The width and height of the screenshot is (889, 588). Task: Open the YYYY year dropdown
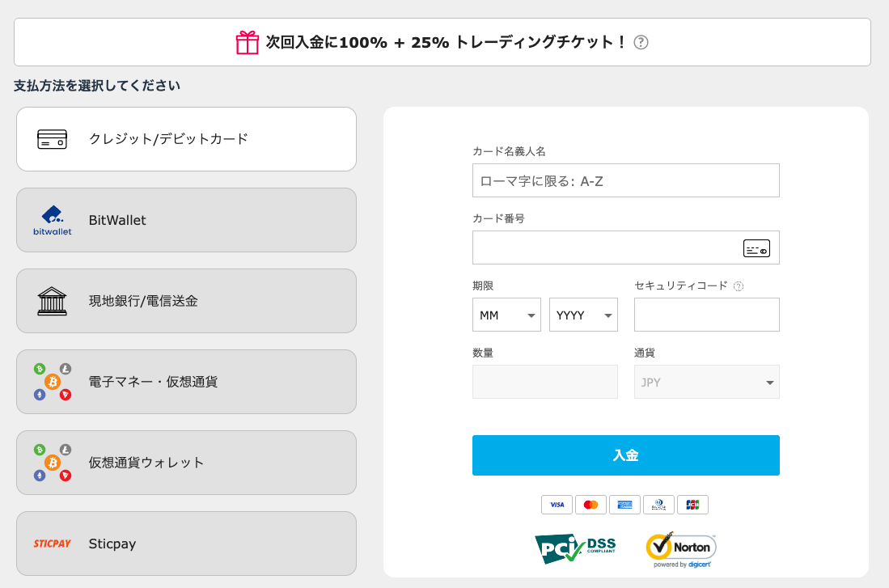click(x=583, y=315)
